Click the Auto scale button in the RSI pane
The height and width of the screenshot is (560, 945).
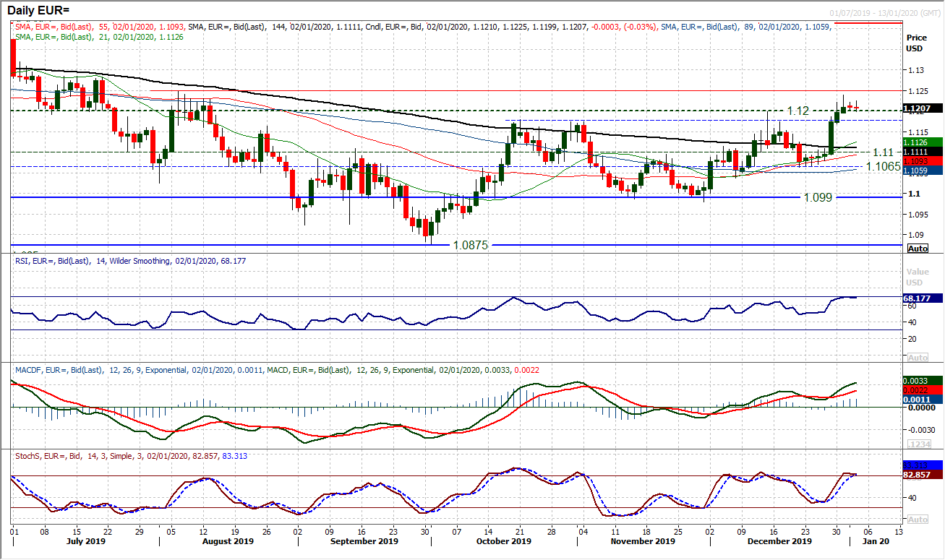click(x=917, y=358)
